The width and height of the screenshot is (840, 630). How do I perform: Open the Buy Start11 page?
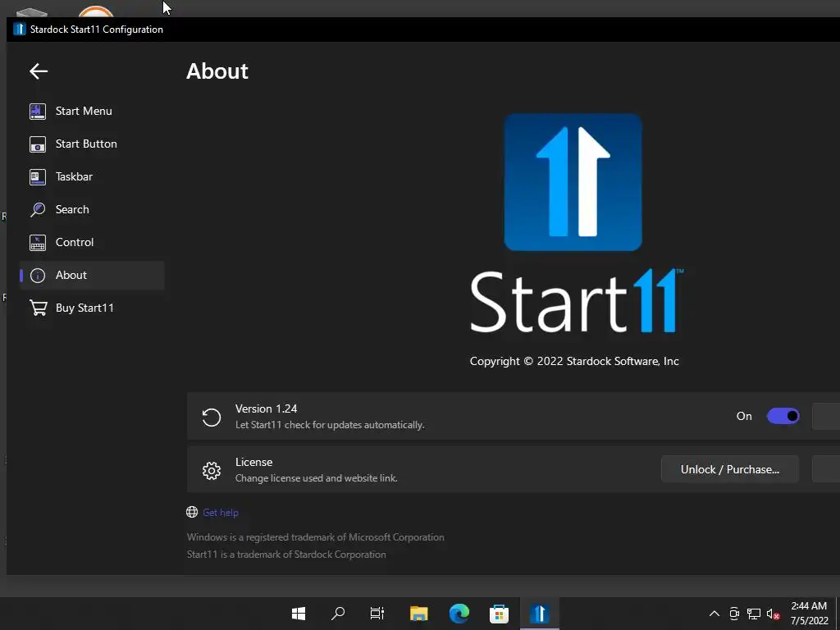click(x=92, y=308)
